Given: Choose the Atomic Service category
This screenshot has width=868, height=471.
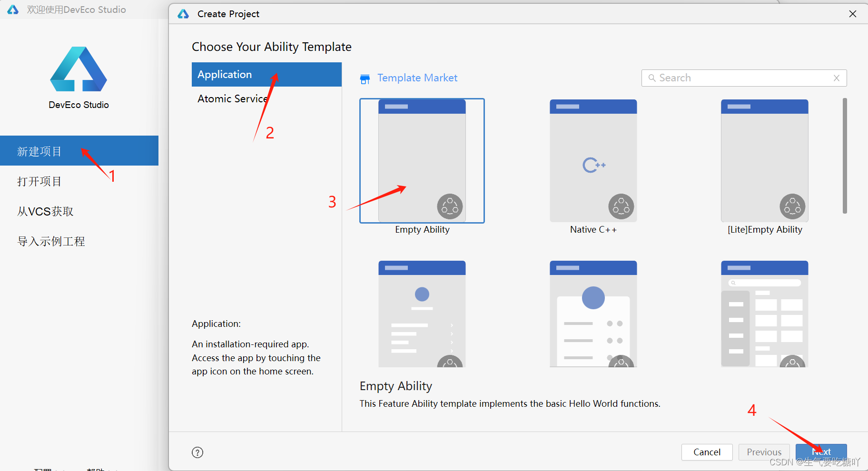Looking at the screenshot, I should [x=266, y=98].
